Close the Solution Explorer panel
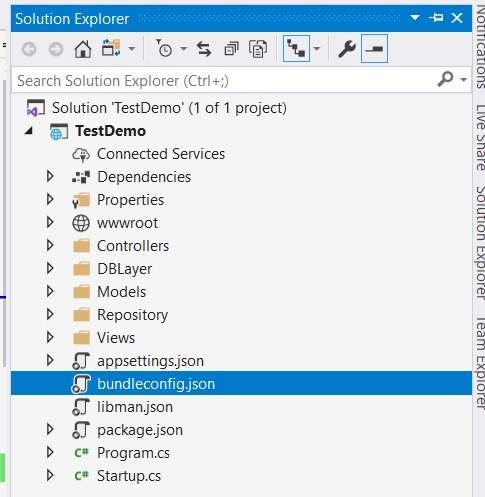Screen dimensions: 485x497 (x=457, y=18)
